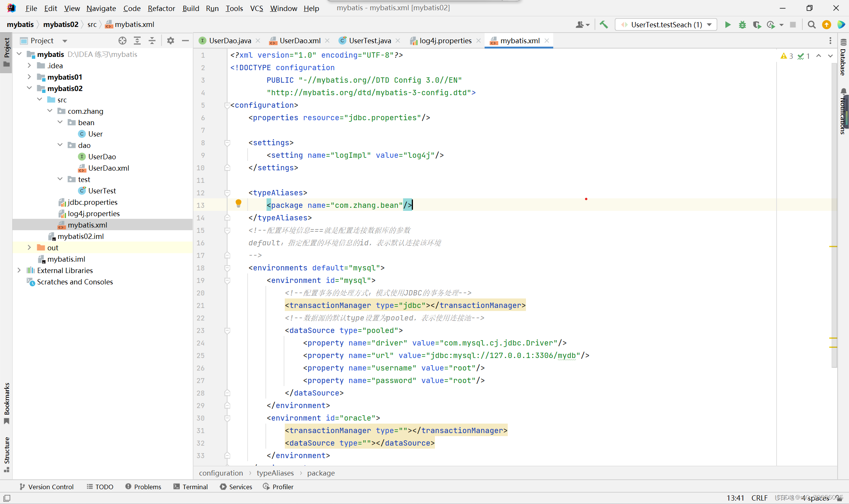Click the green Run button
This screenshot has height=504, width=849.
pos(728,25)
